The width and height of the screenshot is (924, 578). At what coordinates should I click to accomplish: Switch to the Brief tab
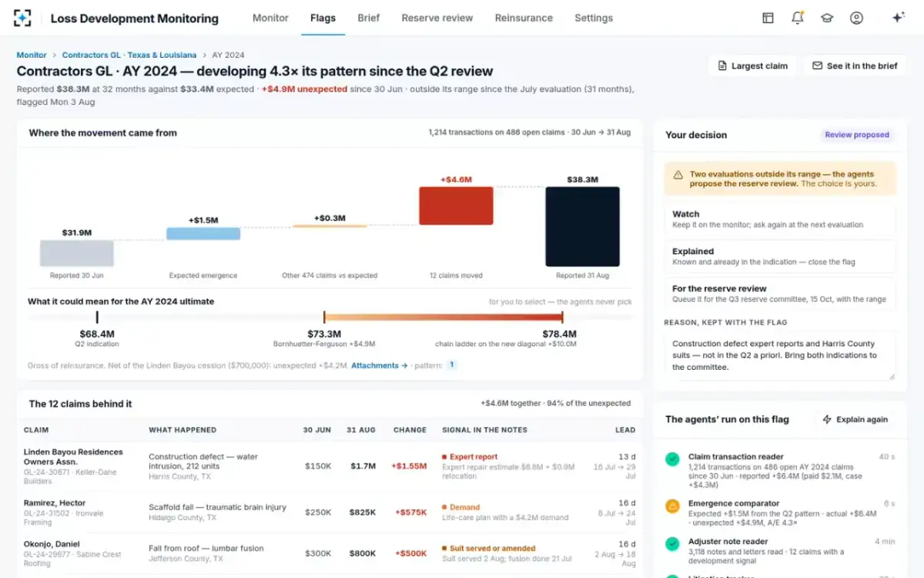coord(368,18)
